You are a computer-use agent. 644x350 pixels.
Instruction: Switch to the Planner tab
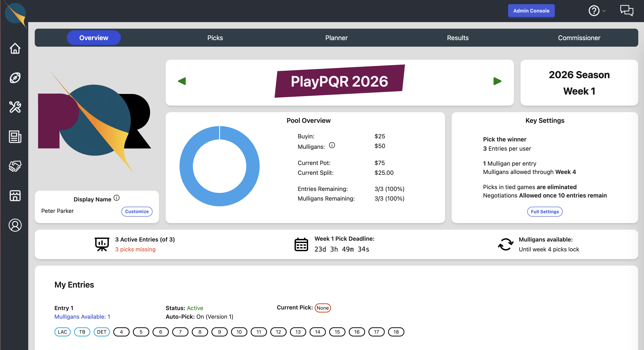click(336, 38)
